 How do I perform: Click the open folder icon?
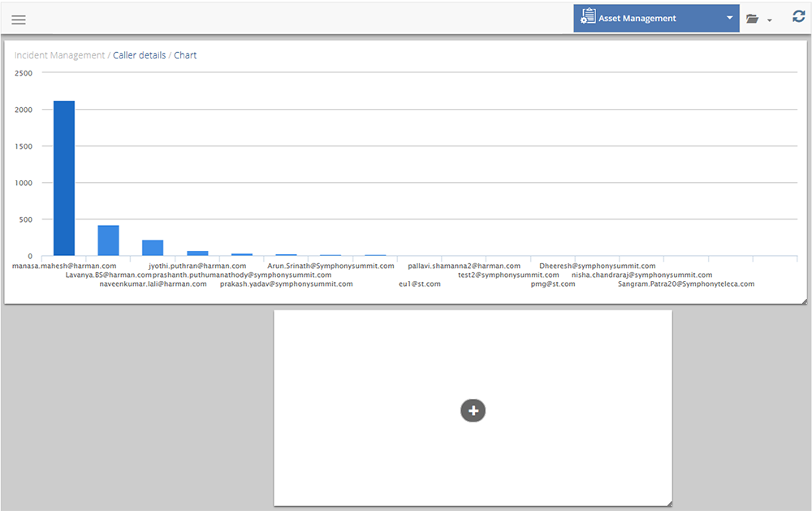click(x=753, y=19)
